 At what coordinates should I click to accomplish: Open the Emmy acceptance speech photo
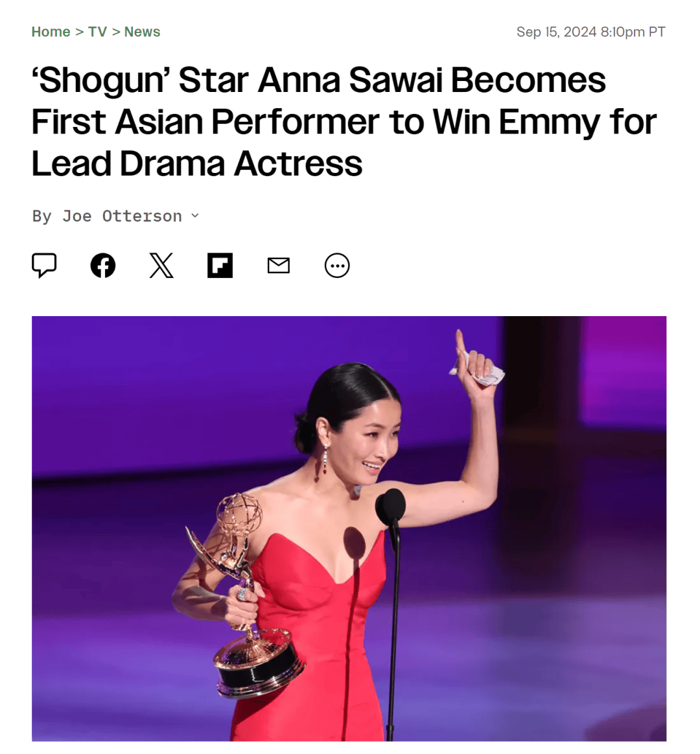(x=349, y=529)
